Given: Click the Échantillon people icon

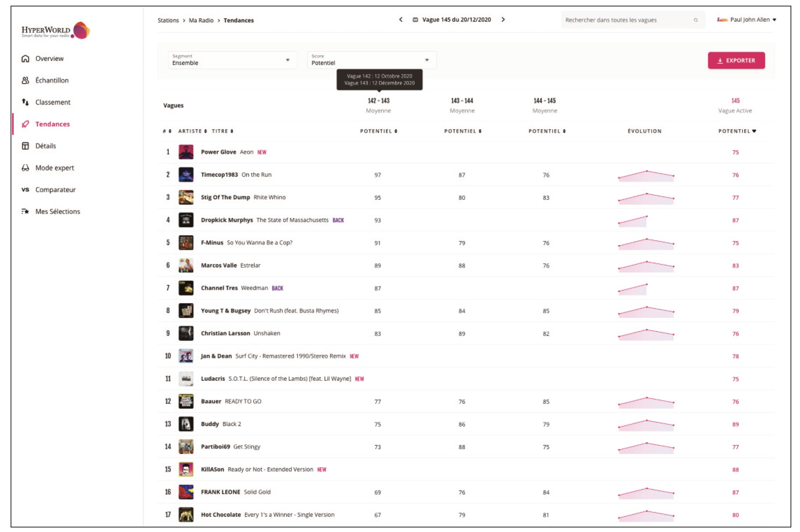Looking at the screenshot, I should (x=25, y=80).
